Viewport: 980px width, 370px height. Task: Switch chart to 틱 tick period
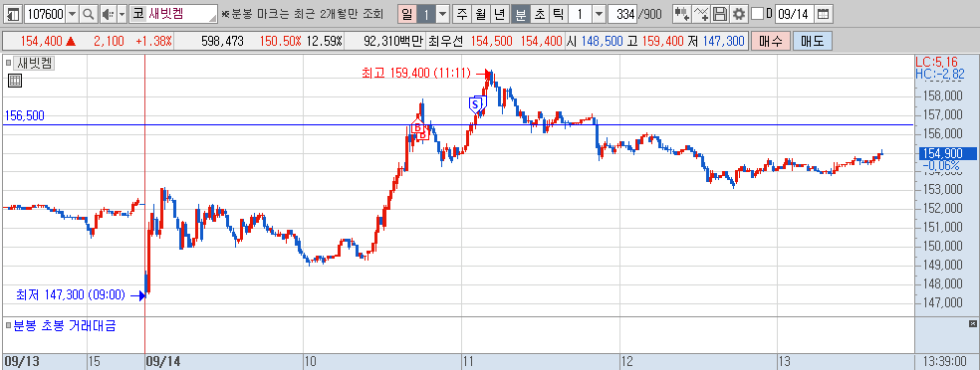(x=558, y=13)
